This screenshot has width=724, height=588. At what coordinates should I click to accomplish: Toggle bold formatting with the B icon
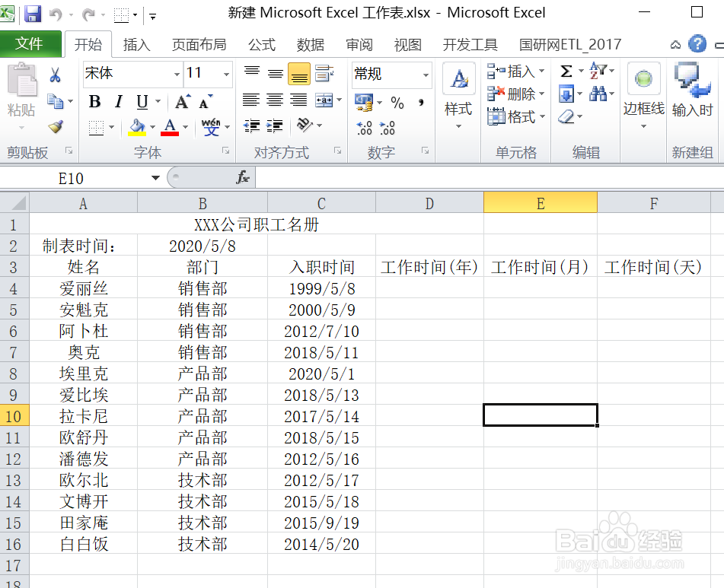[x=94, y=101]
